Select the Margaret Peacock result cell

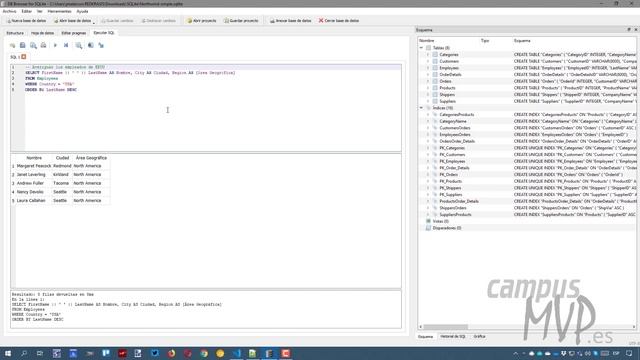[34, 166]
